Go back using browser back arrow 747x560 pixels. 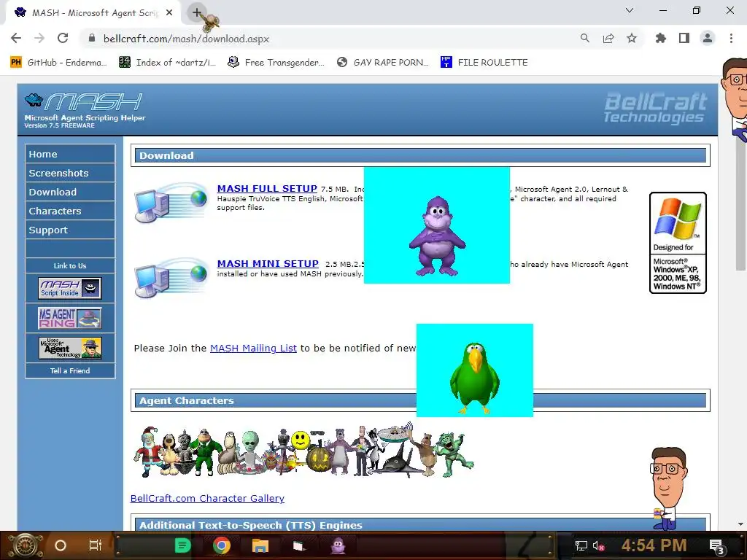click(x=16, y=38)
